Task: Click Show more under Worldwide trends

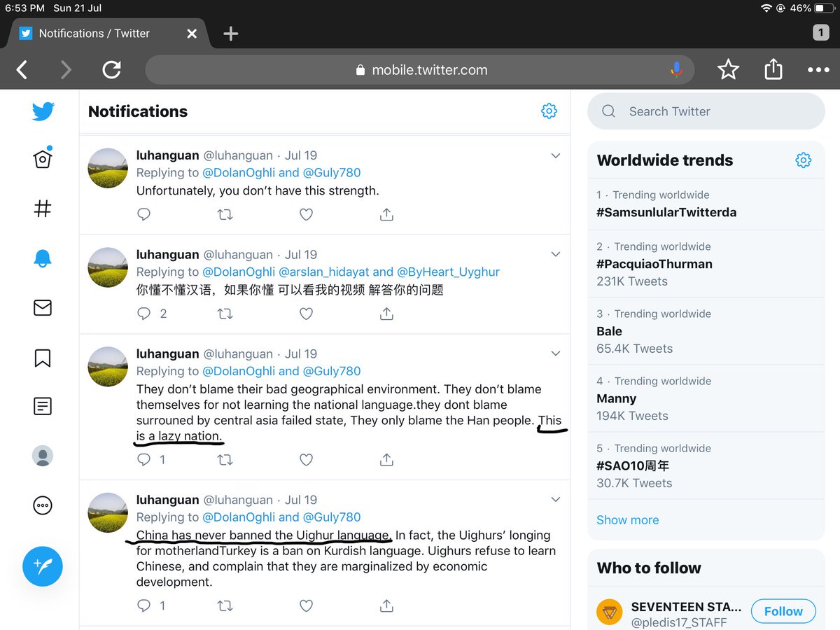Action: (627, 519)
